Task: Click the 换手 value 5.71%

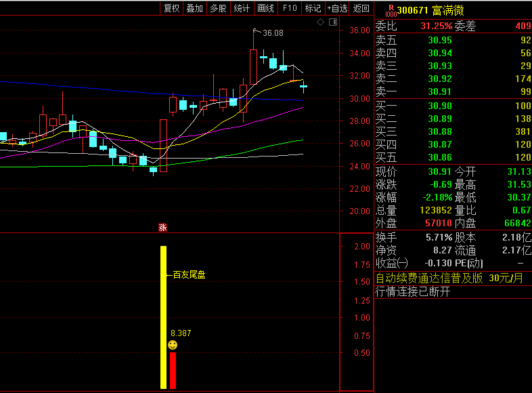Action: tap(439, 237)
